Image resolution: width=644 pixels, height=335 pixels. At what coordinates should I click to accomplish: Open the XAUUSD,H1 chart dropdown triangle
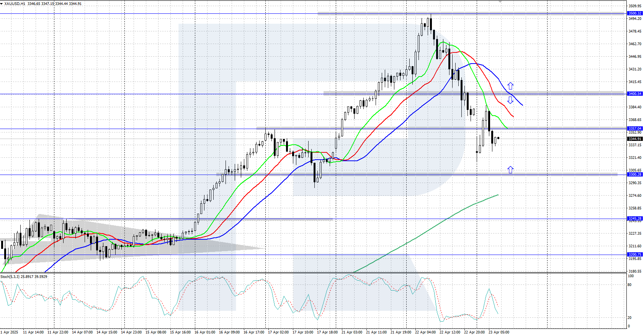[2, 4]
